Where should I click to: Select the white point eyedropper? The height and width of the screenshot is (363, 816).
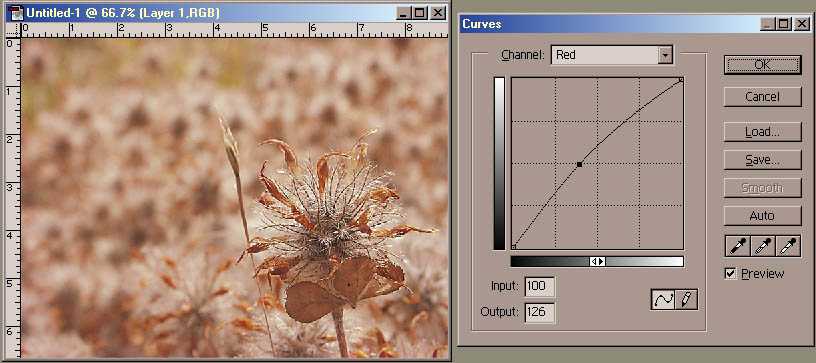(788, 245)
